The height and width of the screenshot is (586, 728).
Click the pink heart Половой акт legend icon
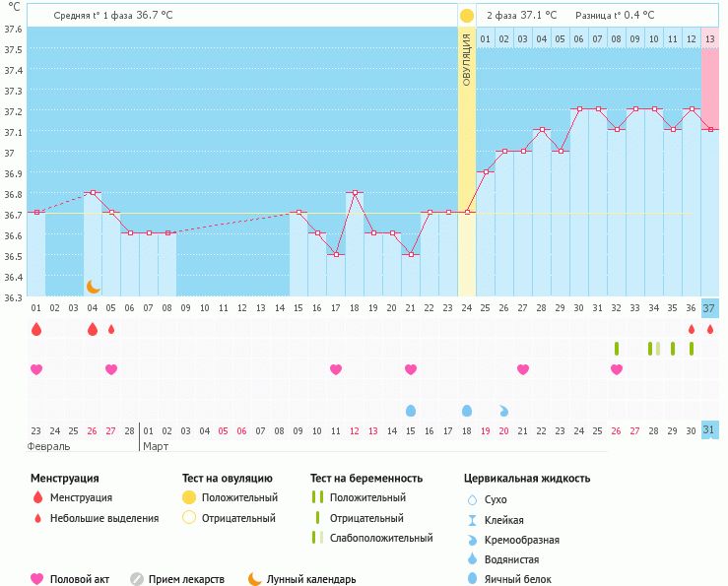37,579
